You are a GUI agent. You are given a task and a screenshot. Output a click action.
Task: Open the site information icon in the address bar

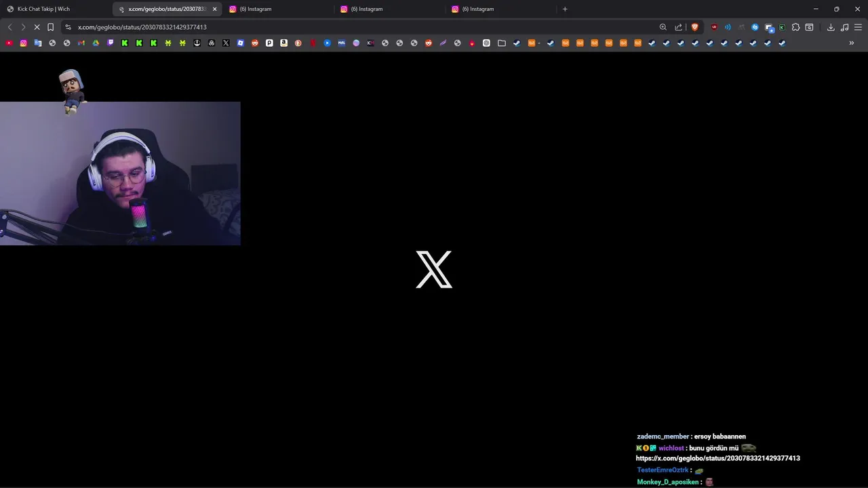pyautogui.click(x=68, y=27)
